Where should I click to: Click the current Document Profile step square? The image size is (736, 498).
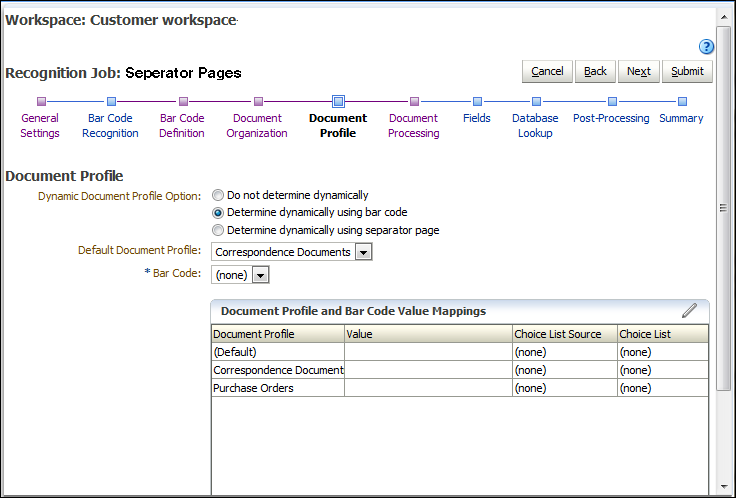[338, 101]
